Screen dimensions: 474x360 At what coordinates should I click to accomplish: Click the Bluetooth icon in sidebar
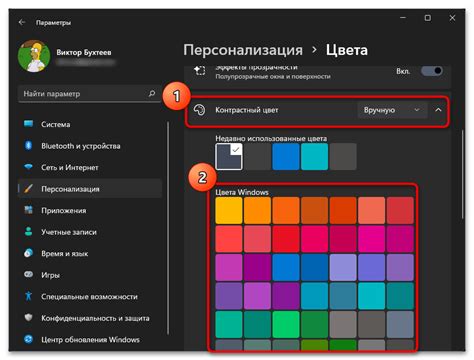(29, 146)
